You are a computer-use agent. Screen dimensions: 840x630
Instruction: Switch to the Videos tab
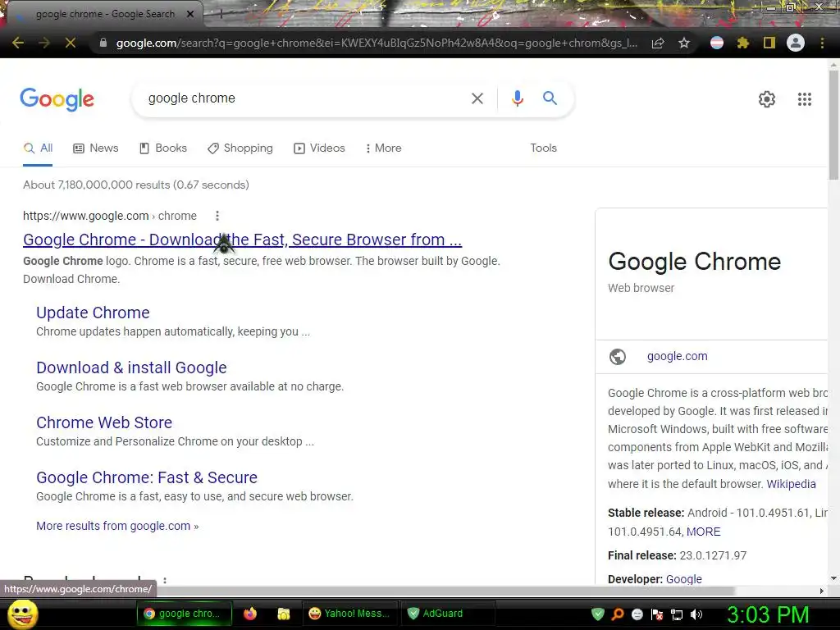click(x=319, y=148)
